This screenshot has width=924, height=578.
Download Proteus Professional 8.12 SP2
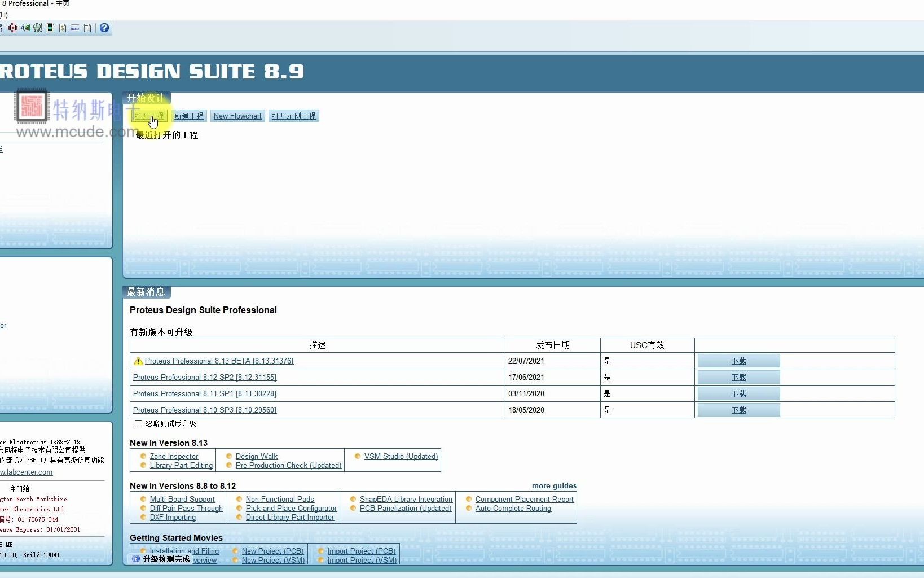[739, 377]
